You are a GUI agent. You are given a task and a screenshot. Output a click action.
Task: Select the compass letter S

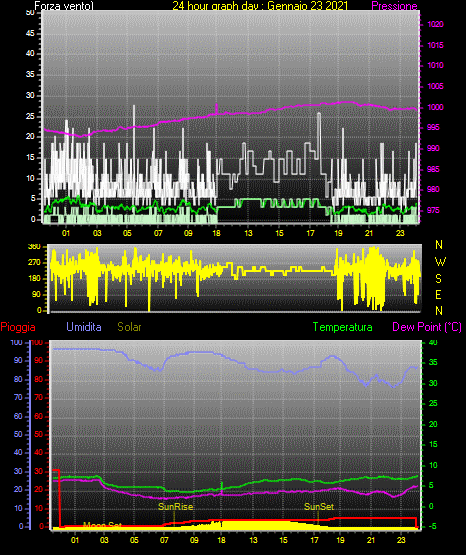coord(438,279)
